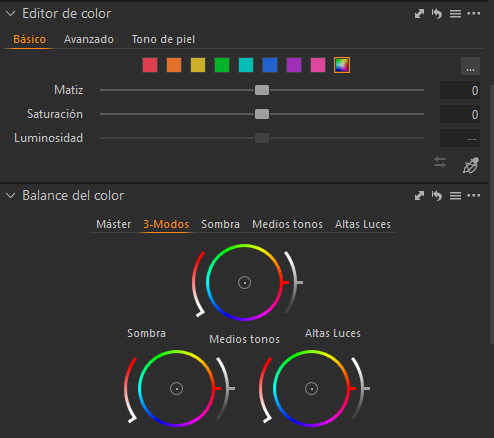Click the Saturación slider handle
494x438 pixels.
[262, 114]
